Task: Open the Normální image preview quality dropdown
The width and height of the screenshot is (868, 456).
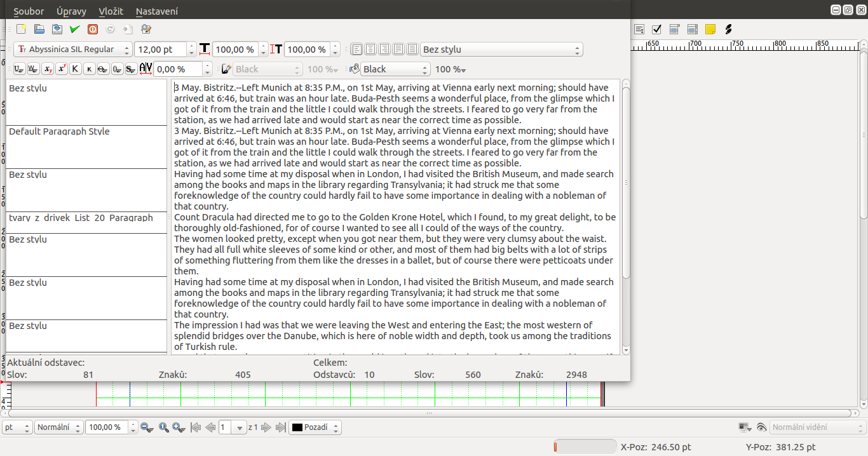Action: tap(59, 427)
